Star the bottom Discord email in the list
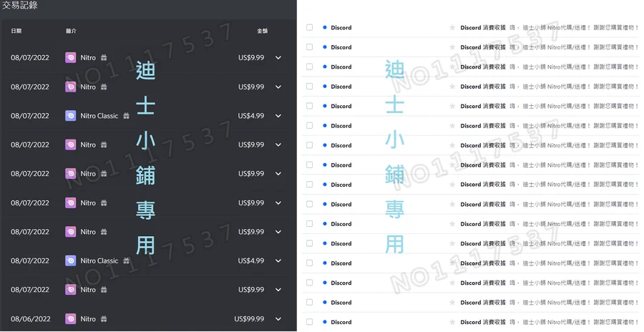This screenshot has height=332, width=644. click(x=452, y=322)
